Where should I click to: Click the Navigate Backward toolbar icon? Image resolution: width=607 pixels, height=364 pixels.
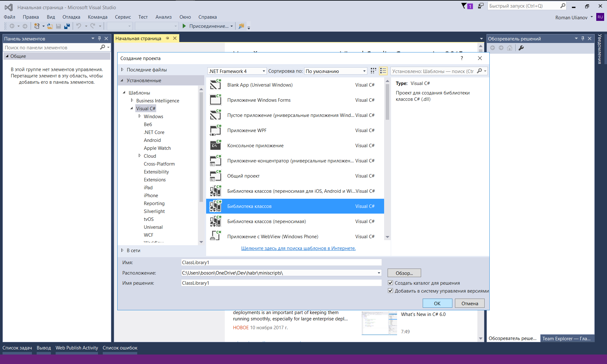(x=12, y=26)
